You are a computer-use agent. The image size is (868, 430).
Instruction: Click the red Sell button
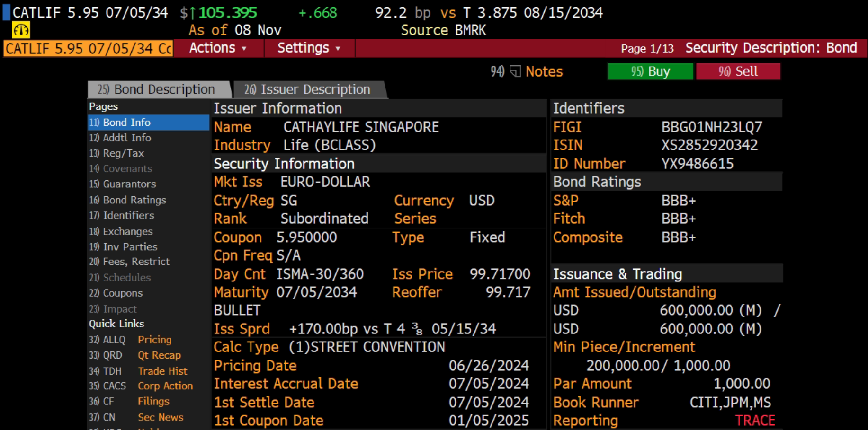tap(738, 71)
